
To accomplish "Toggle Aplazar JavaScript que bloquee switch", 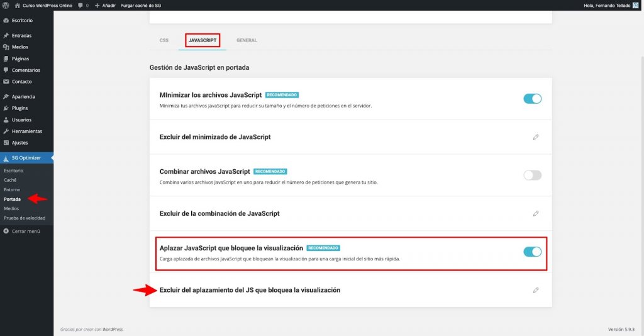I will click(x=532, y=252).
